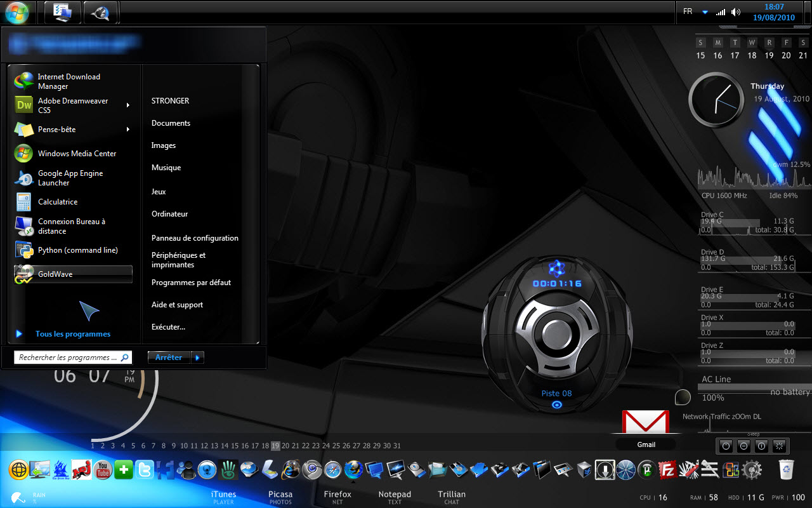The height and width of the screenshot is (508, 812).
Task: Expand Adobe Dreamweaver CS5 submenu arrow
Action: point(128,105)
